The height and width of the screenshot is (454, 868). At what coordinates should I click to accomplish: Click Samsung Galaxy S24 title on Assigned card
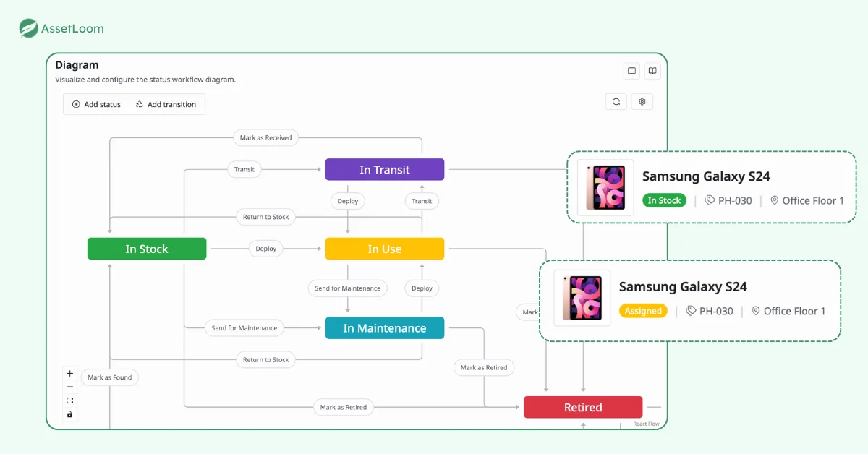point(683,287)
